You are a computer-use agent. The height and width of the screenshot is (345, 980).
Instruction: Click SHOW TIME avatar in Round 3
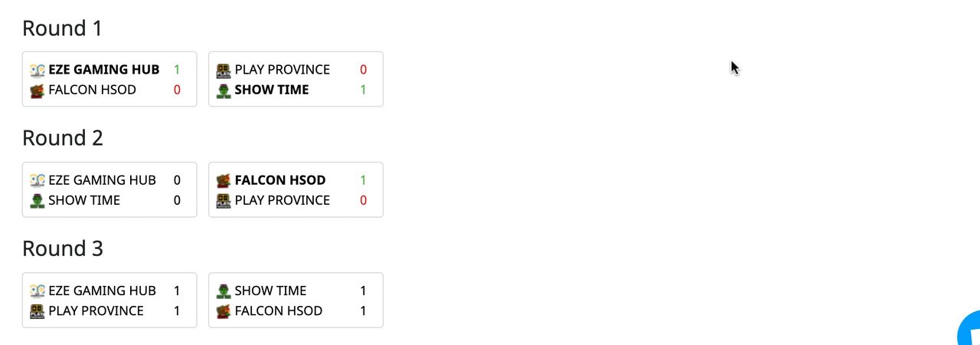(x=224, y=291)
